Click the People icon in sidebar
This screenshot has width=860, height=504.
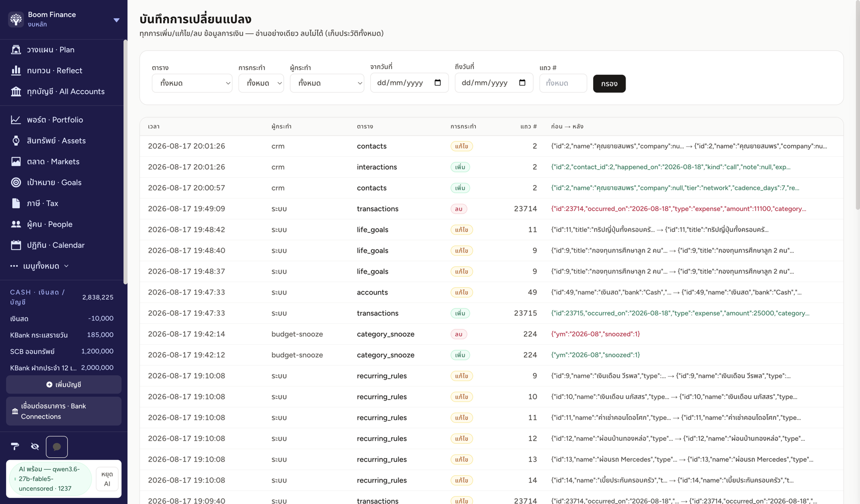pyautogui.click(x=16, y=224)
